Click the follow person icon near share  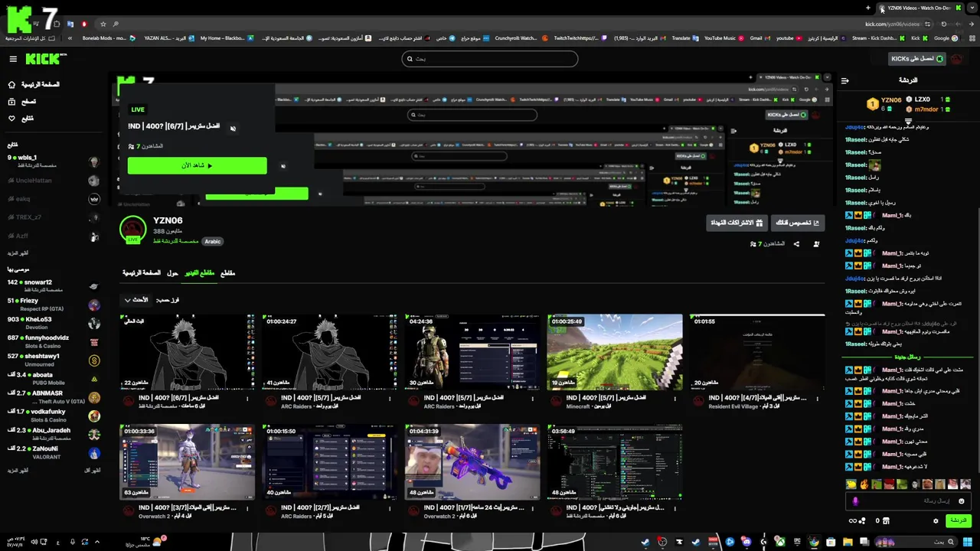816,244
